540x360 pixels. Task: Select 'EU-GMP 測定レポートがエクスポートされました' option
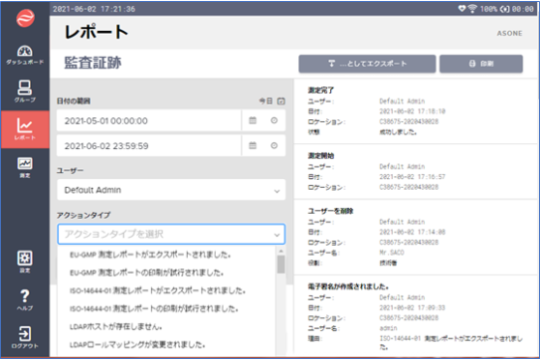pos(150,255)
